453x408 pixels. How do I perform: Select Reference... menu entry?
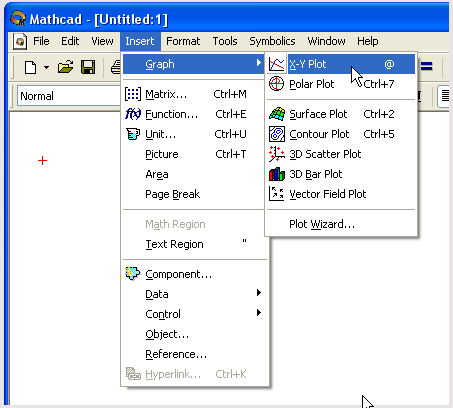pos(194,354)
